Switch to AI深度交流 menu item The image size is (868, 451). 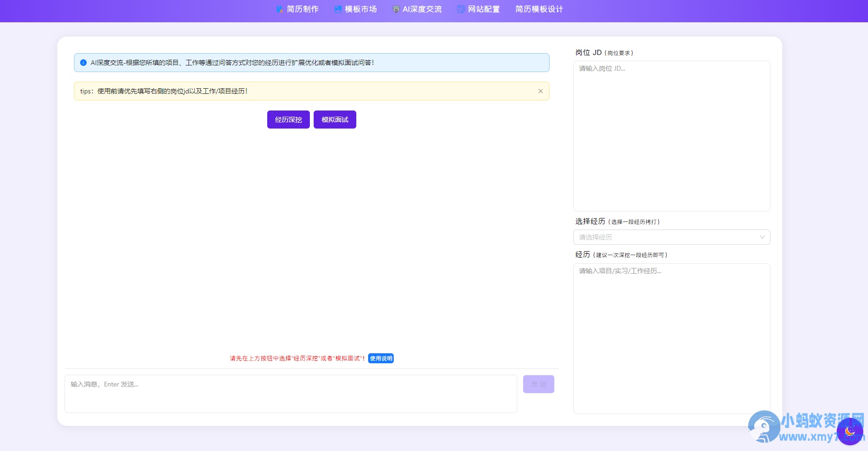pyautogui.click(x=417, y=9)
